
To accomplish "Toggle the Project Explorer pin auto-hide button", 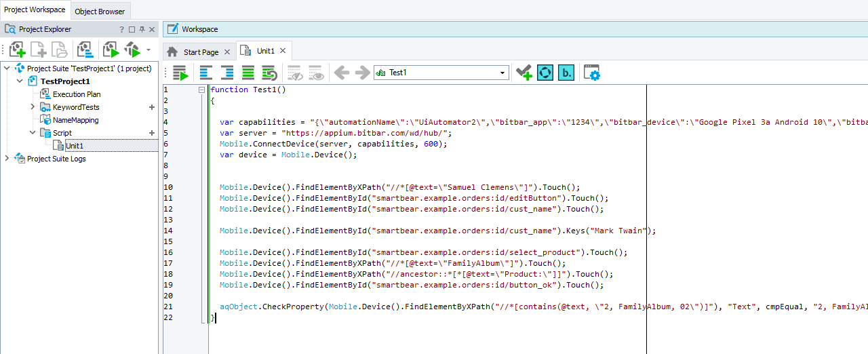I will (x=142, y=30).
